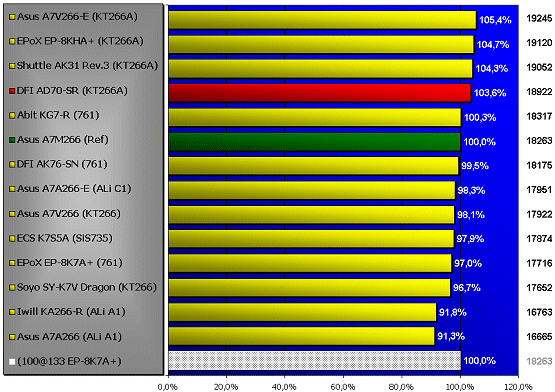Click the green legend swatch for Asus A7M266
This screenshot has height=392, width=555.
(12, 140)
